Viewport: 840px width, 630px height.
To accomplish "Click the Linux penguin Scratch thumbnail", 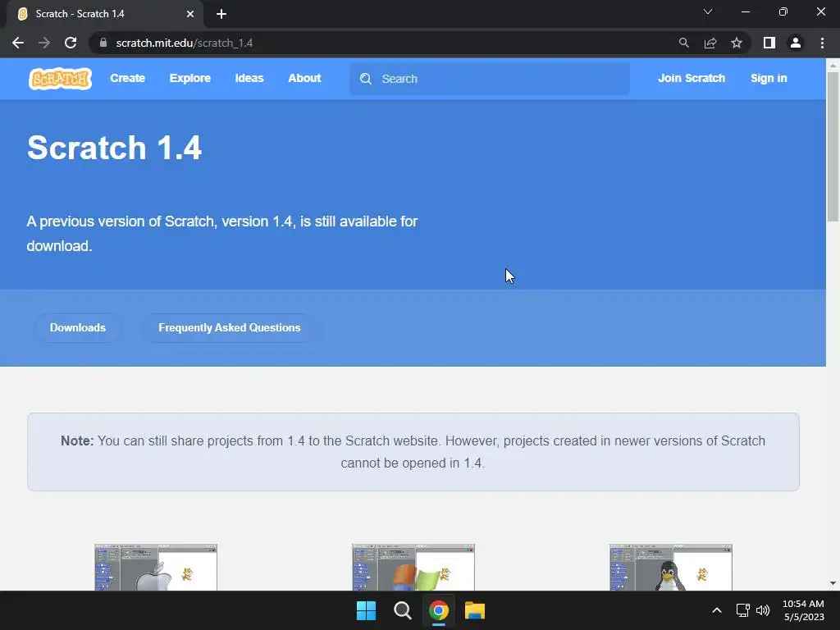I will tap(671, 568).
